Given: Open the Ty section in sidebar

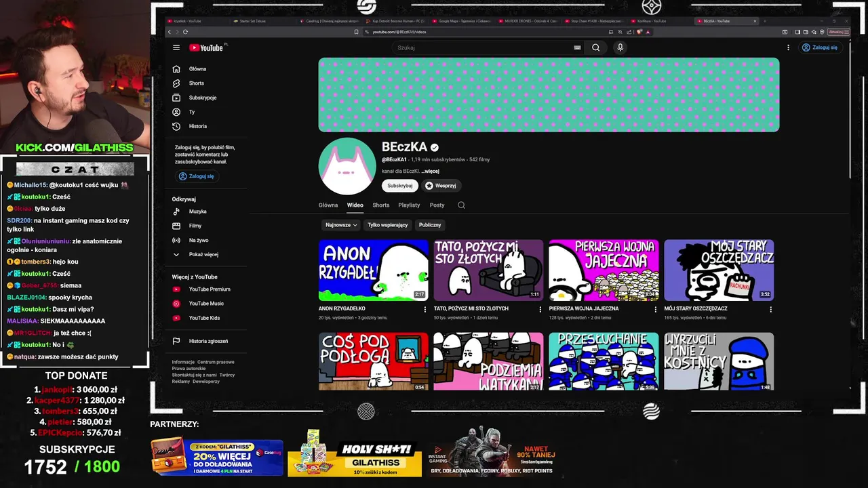Looking at the screenshot, I should coord(192,112).
